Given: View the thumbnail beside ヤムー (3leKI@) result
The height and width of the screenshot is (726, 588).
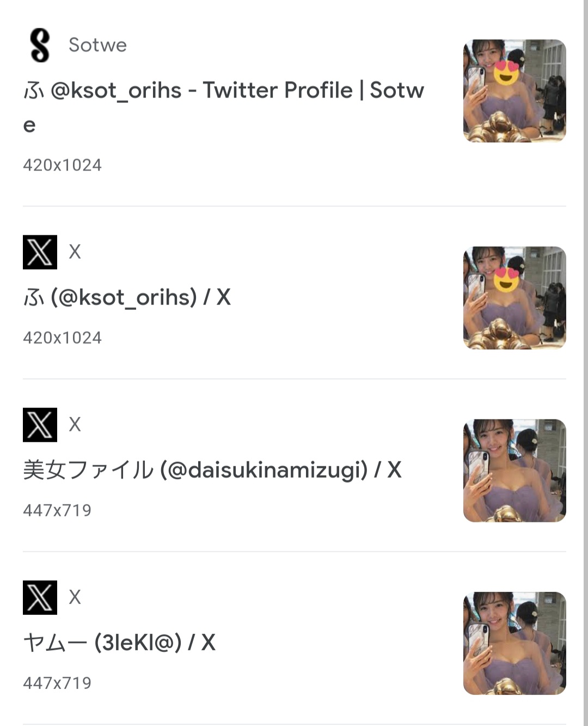Looking at the screenshot, I should coord(514,643).
